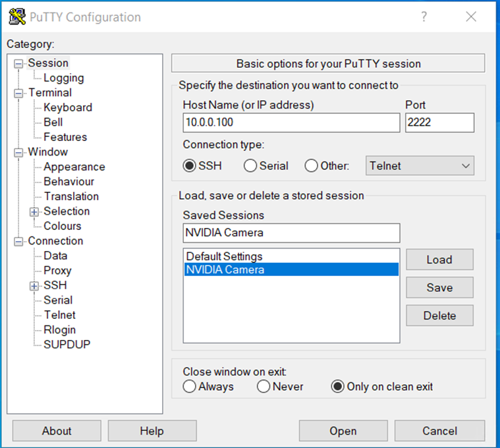Collapse the Terminal tree node

[18, 94]
